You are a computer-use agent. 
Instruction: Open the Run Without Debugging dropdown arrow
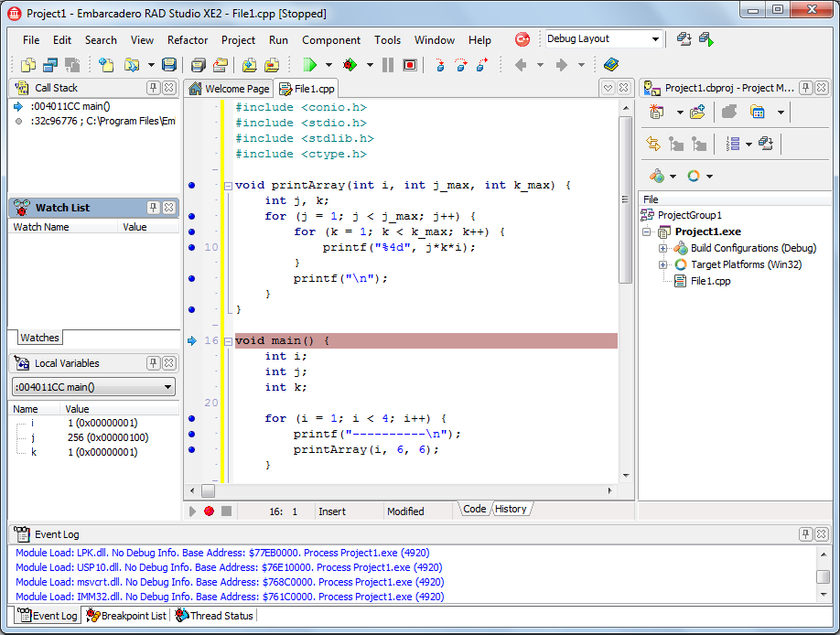[370, 65]
